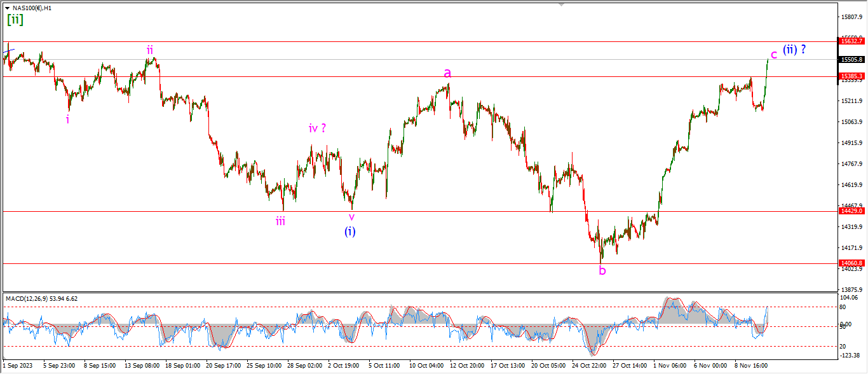Image resolution: width=868 pixels, height=374 pixels.
Task: Click the red 14060.8 price line label
Action: (x=851, y=263)
